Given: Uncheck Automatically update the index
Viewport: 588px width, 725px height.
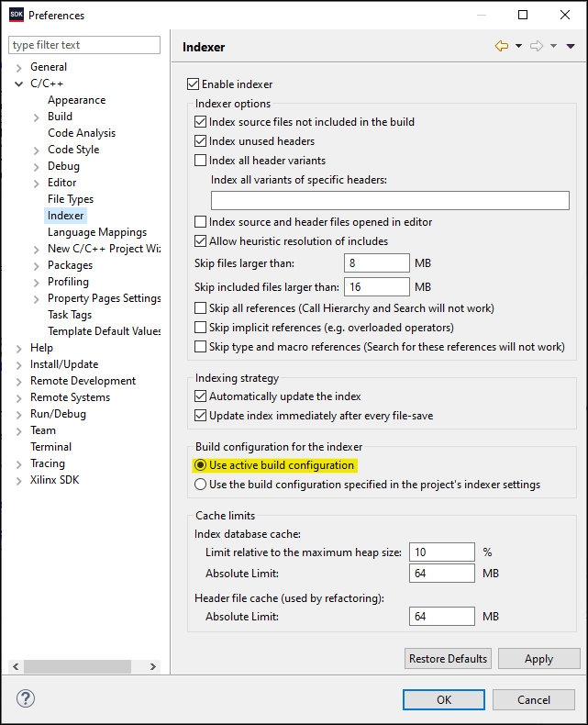Looking at the screenshot, I should click(x=201, y=397).
